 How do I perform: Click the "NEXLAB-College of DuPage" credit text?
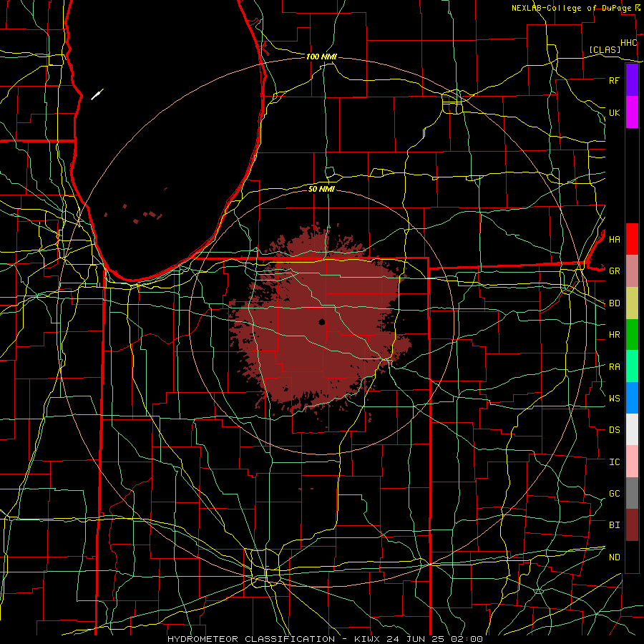click(571, 8)
